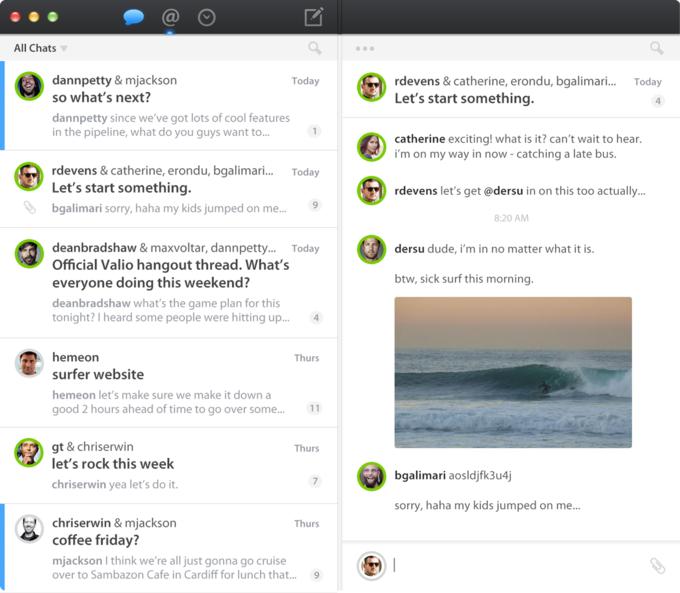
Task: Open the chats speech bubble tab
Action: point(133,17)
